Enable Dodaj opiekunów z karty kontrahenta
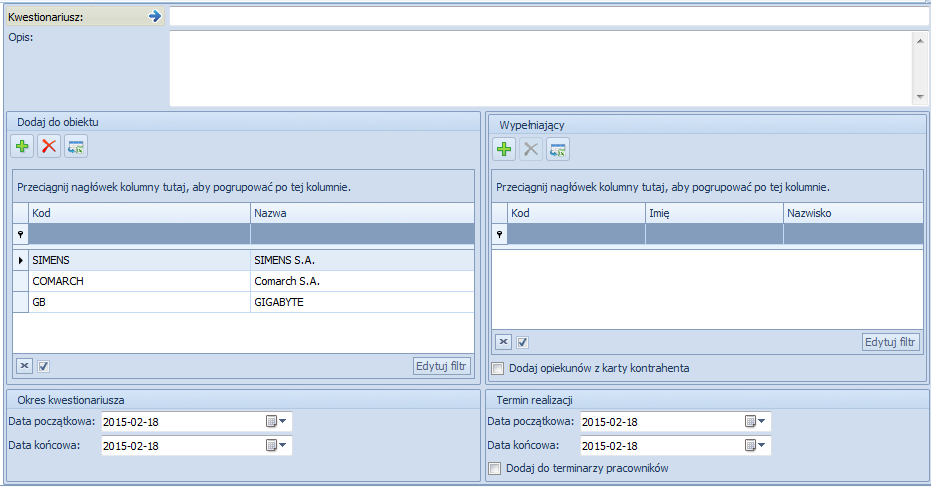Viewport: 931px width, 487px height. pyautogui.click(x=498, y=368)
